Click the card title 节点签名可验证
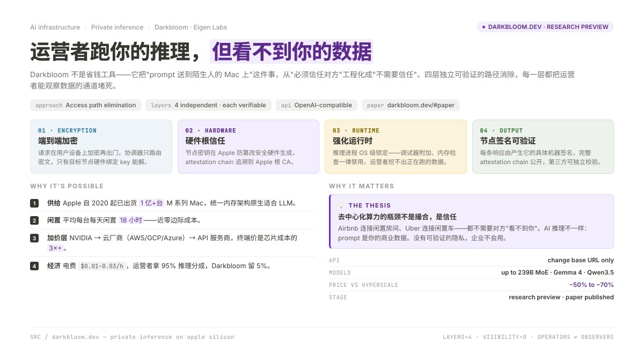The image size is (644, 362). 508,141
